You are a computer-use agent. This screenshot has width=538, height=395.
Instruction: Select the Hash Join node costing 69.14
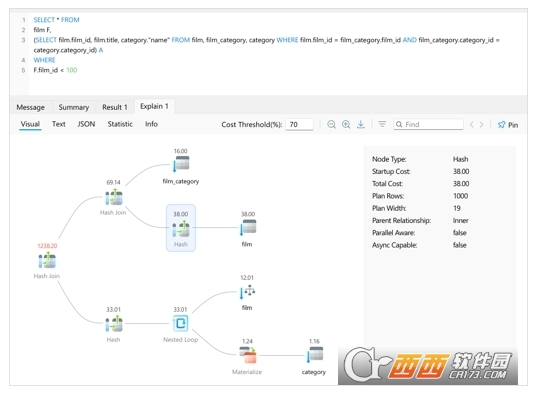(x=114, y=198)
